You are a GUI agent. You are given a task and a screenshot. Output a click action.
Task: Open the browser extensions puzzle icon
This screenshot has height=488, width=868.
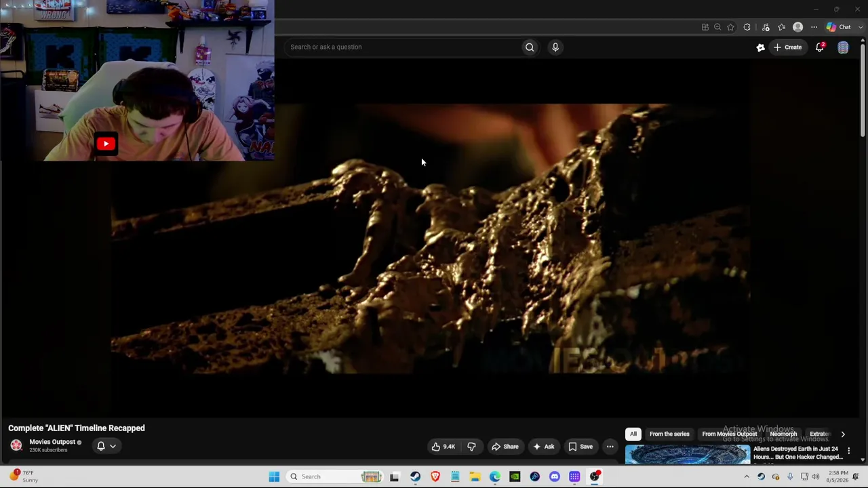tap(747, 27)
